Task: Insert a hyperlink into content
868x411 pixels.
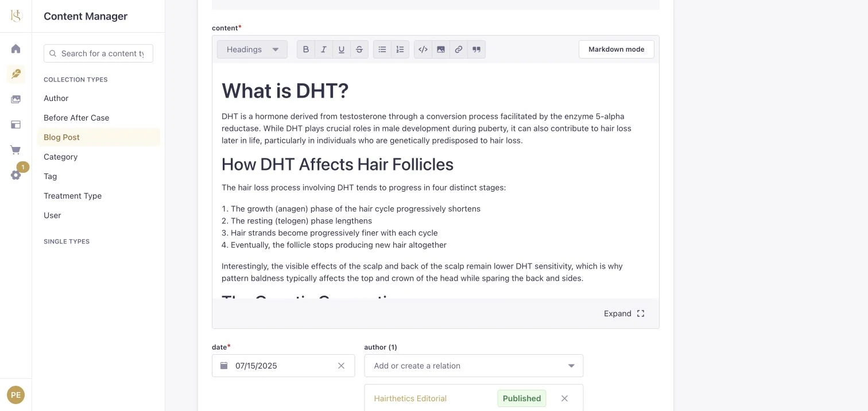Action: click(459, 49)
